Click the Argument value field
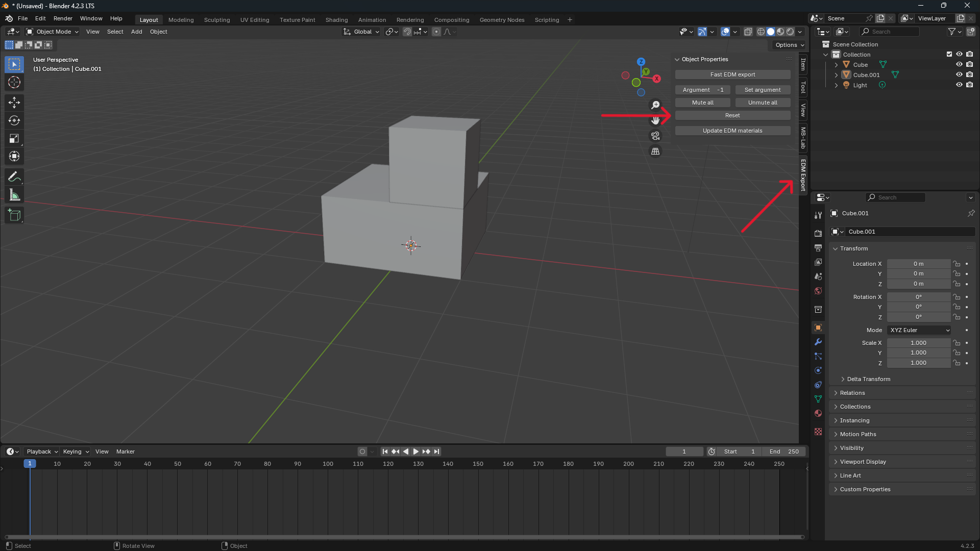This screenshot has width=980, height=551. 702,90
